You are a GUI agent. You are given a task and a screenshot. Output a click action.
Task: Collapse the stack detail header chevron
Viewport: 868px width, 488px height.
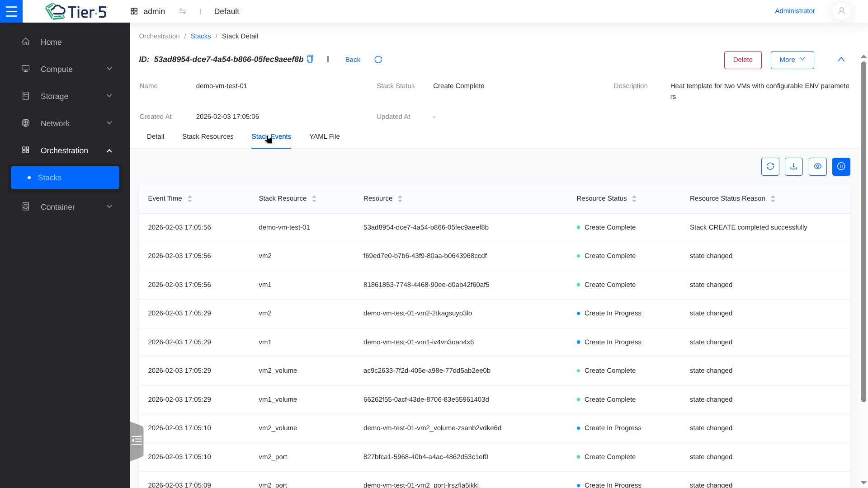click(841, 60)
